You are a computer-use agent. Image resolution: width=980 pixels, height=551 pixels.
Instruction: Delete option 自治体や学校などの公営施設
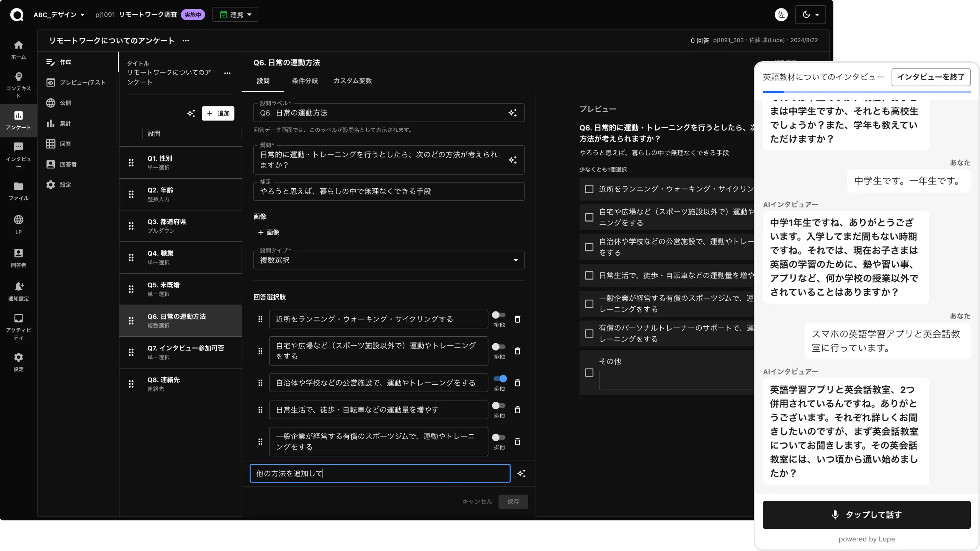[x=518, y=383]
